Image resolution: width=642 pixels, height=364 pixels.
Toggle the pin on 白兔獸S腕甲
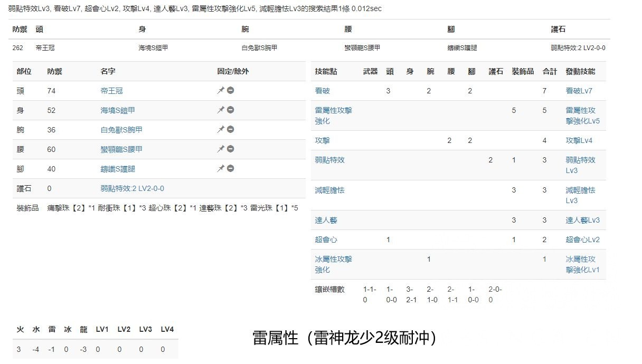tap(221, 129)
